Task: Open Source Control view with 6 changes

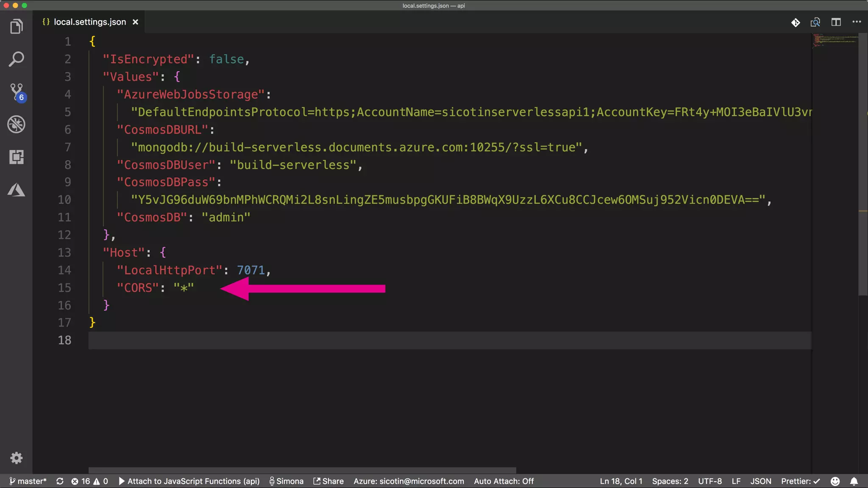Action: (17, 91)
